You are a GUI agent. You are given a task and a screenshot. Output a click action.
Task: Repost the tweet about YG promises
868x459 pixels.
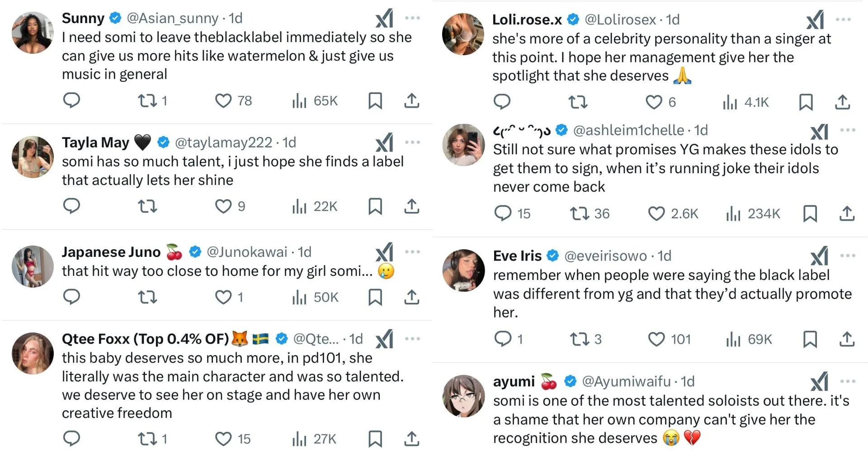[x=578, y=213]
